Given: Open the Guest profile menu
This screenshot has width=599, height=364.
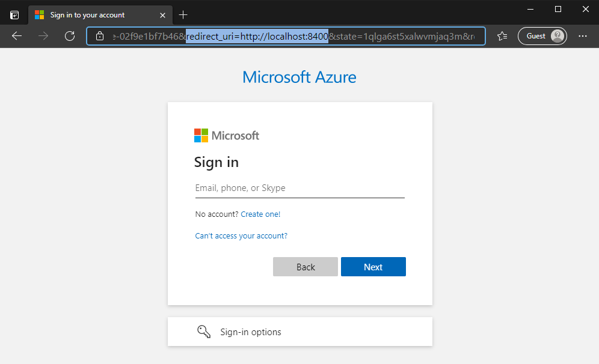Looking at the screenshot, I should (x=542, y=35).
